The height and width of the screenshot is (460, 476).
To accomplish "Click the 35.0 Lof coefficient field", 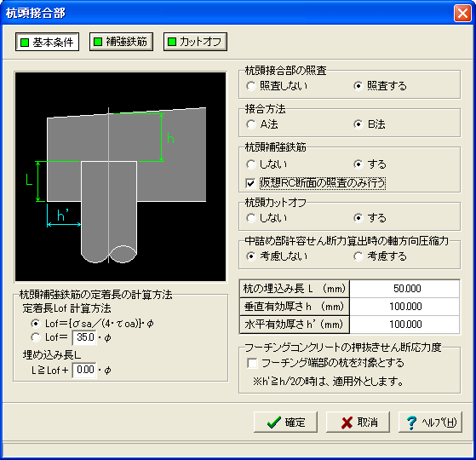I will click(84, 337).
